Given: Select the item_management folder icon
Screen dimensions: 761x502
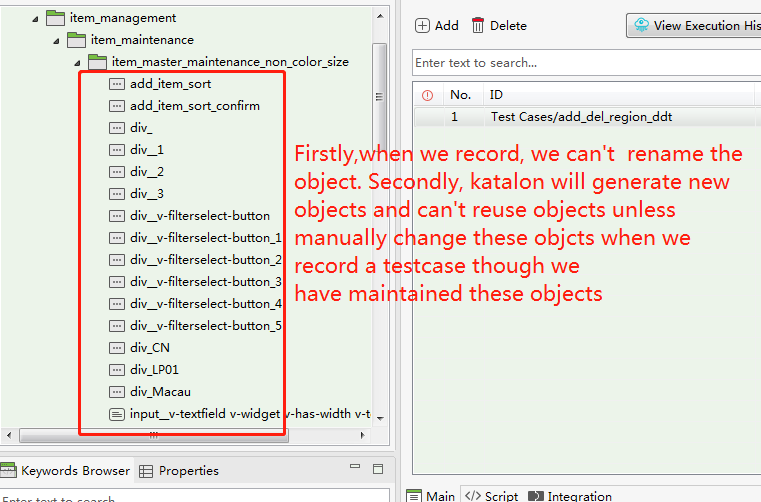Looking at the screenshot, I should coord(55,18).
